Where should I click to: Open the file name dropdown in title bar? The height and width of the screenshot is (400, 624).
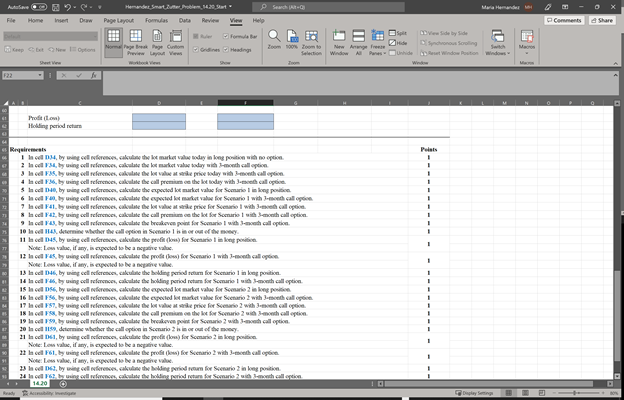[230, 7]
